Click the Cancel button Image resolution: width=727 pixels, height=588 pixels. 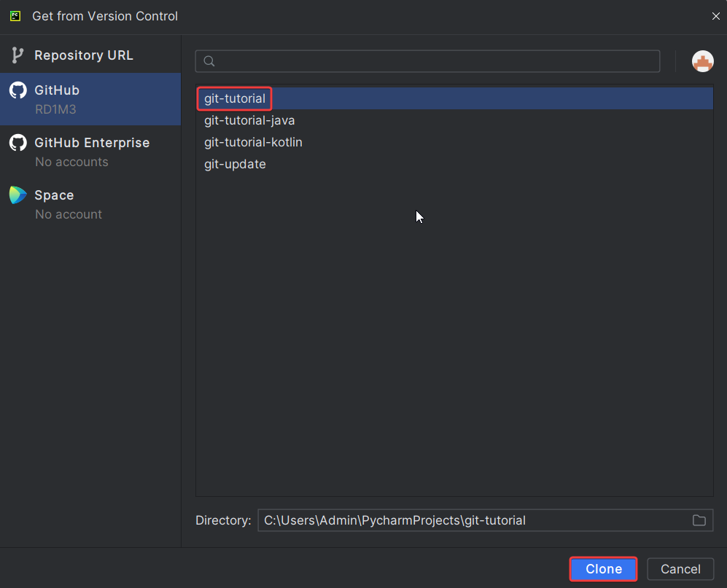coord(680,569)
